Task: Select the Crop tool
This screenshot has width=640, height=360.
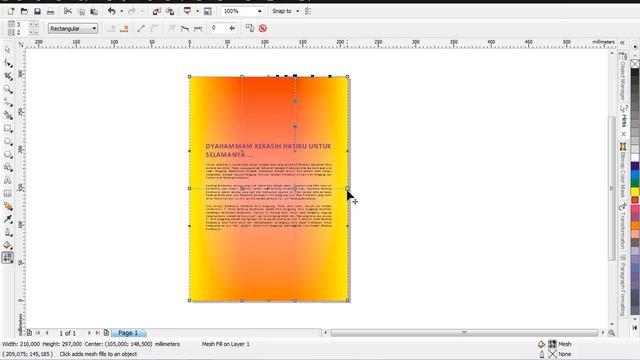Action: pos(8,76)
